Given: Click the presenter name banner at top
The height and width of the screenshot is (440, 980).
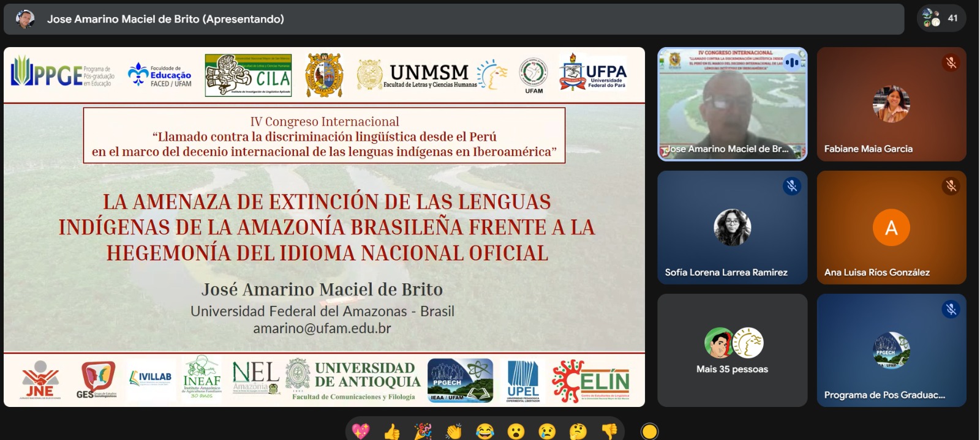Looking at the screenshot, I should [x=165, y=19].
